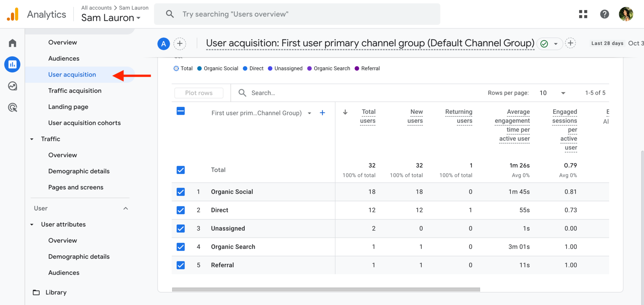This screenshot has width=644, height=305.
Task: Click the report title to edit it
Action: (369, 43)
